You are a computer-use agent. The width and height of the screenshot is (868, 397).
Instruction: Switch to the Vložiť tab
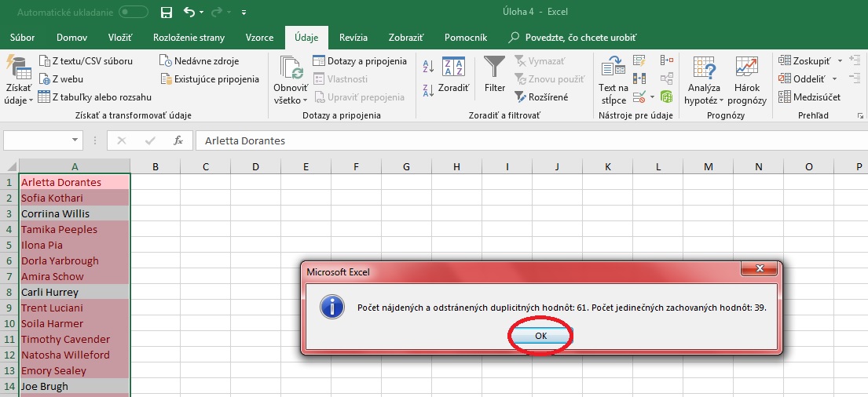coord(120,38)
